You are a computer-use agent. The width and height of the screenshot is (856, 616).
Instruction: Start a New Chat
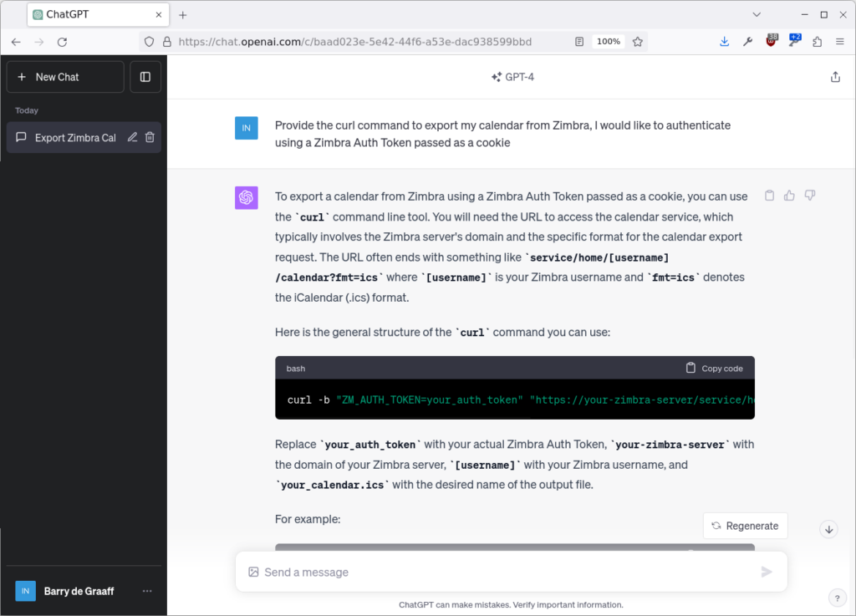point(52,76)
